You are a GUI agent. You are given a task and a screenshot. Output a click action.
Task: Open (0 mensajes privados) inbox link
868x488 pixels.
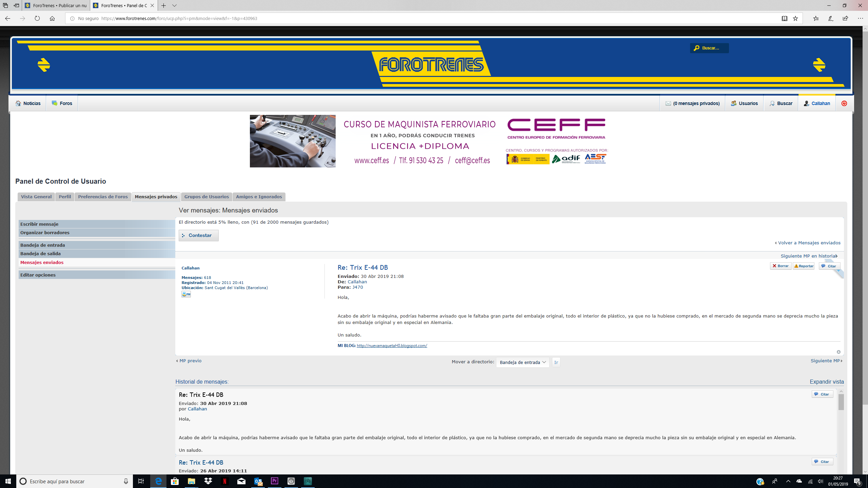pos(692,103)
